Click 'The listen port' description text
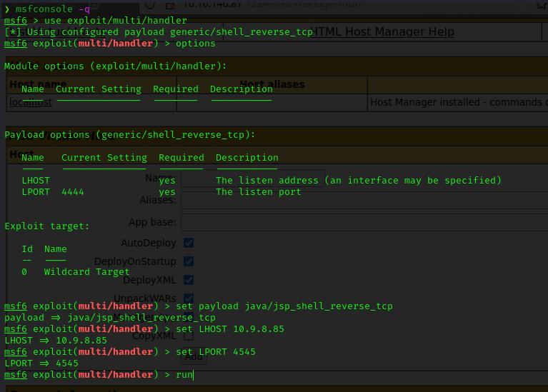This screenshot has height=392, width=548. click(x=258, y=192)
